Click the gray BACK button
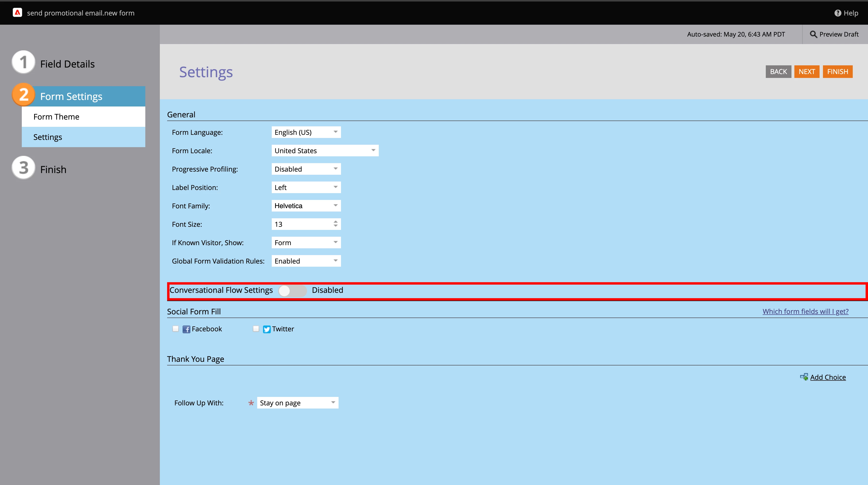The width and height of the screenshot is (868, 485). 778,71
